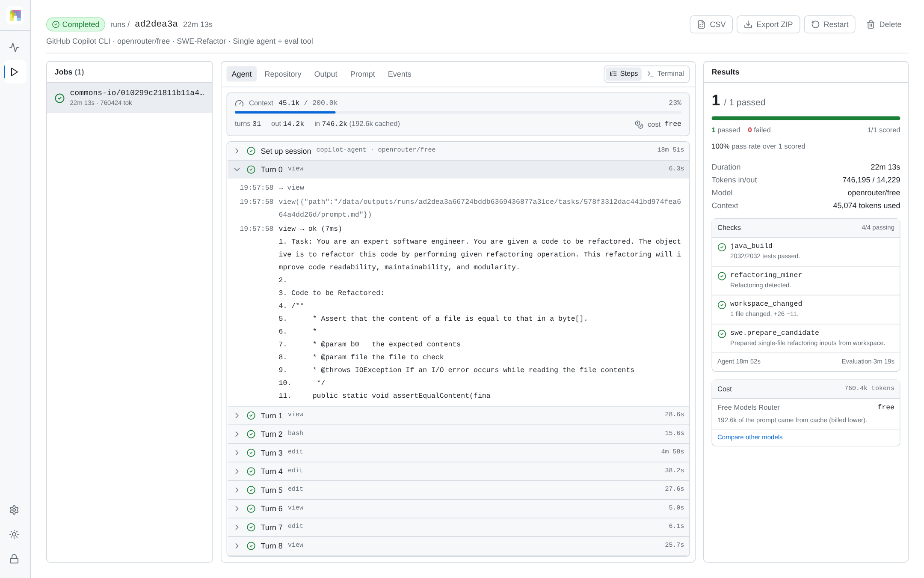The width and height of the screenshot is (924, 578).
Task: Open Compare other models link
Action: pos(750,437)
